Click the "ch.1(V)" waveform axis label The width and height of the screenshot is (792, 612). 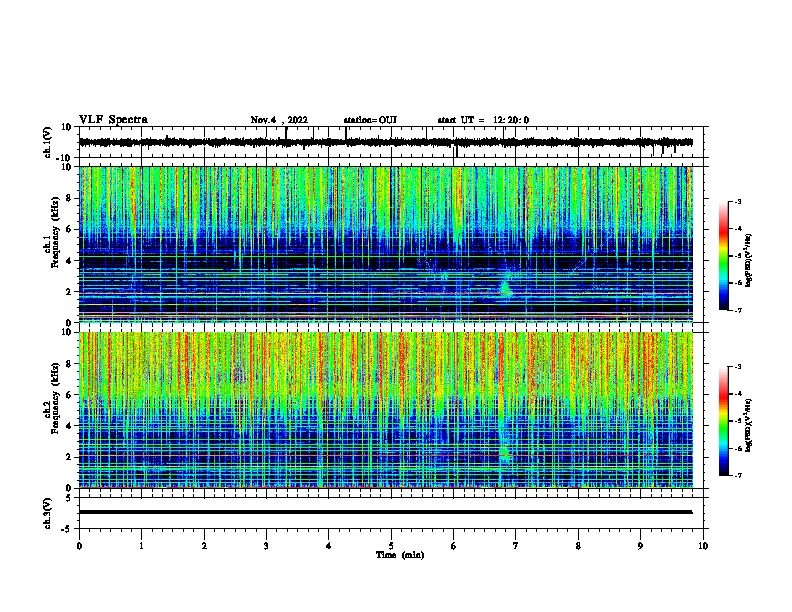pyautogui.click(x=48, y=142)
